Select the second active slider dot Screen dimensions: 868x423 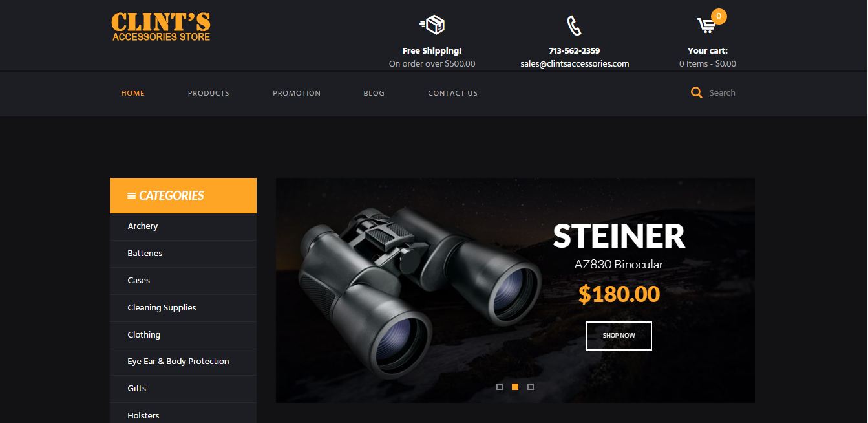tap(515, 387)
